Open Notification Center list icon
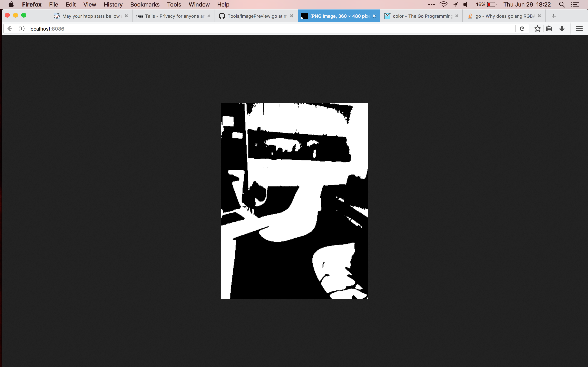 [x=575, y=5]
